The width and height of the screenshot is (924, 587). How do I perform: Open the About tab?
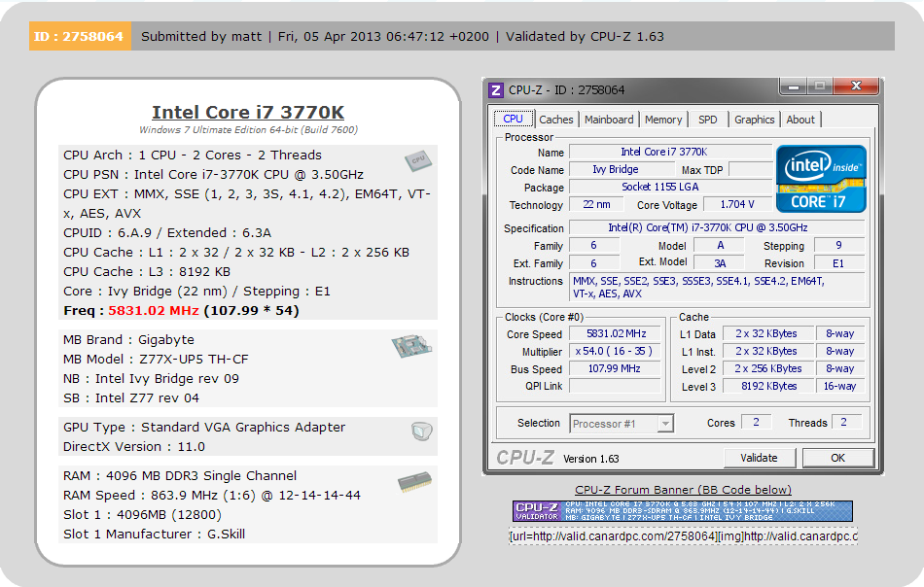800,120
